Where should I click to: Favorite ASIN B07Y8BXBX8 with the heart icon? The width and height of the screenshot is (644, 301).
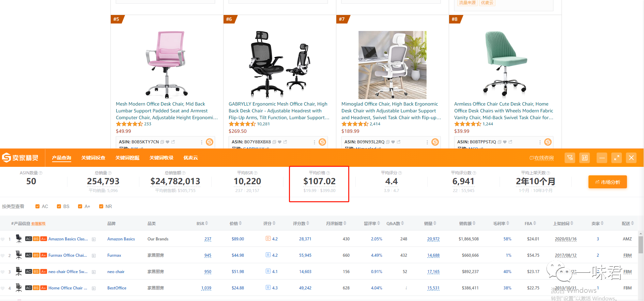280,142
